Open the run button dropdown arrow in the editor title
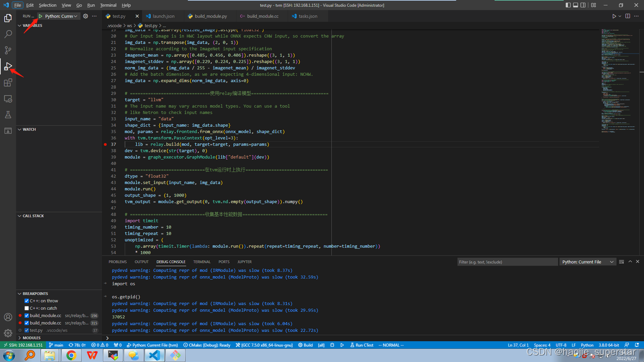The width and height of the screenshot is (644, 362). 620,16
